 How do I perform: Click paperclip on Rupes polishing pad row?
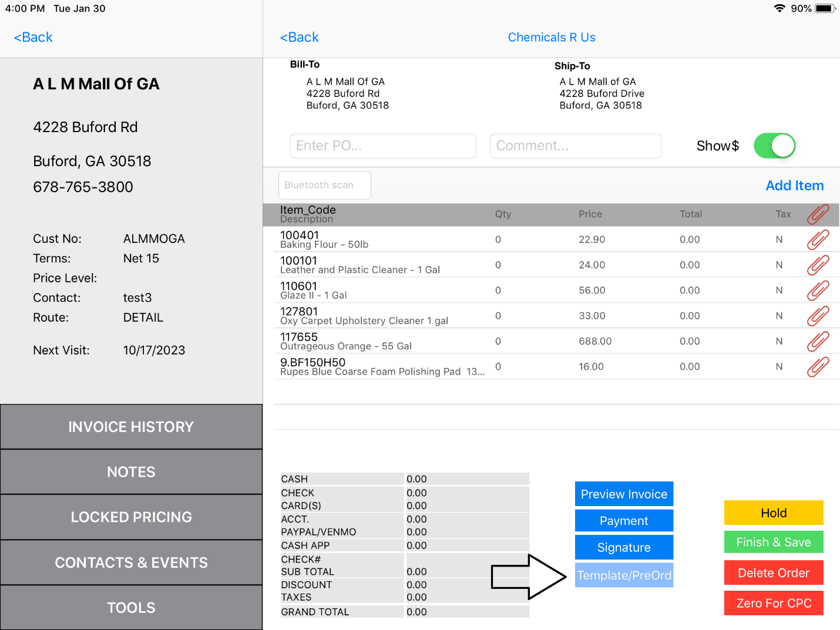[x=818, y=366]
